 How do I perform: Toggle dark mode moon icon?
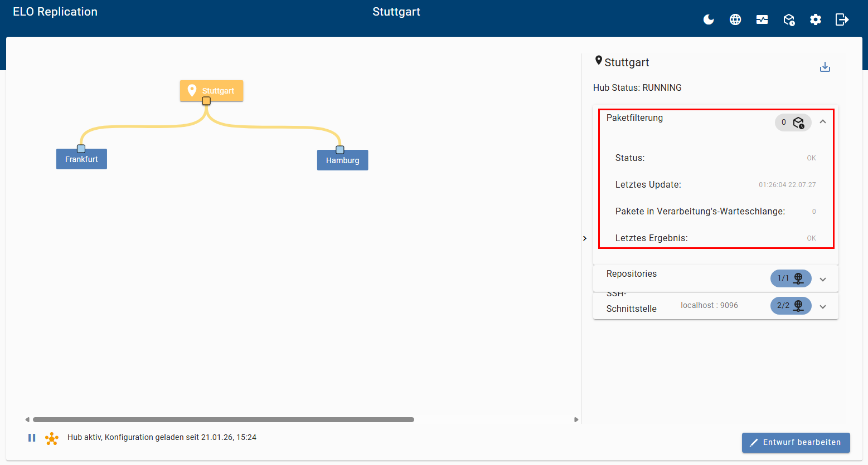[709, 20]
